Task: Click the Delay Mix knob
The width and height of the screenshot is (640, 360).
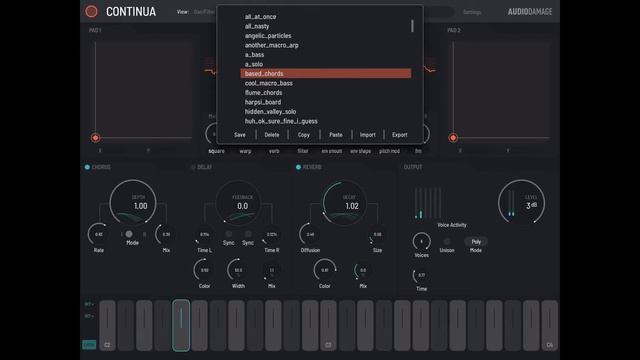Action: point(271,270)
